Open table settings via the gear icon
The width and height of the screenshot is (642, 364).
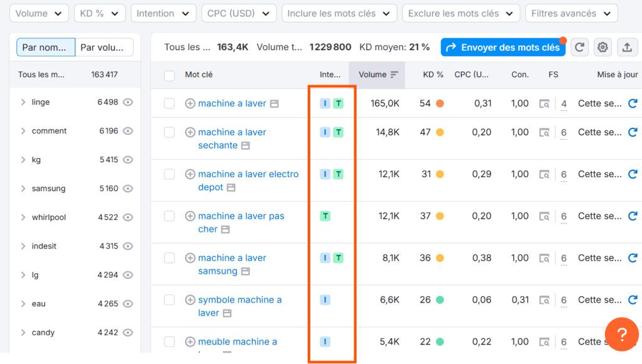[603, 48]
